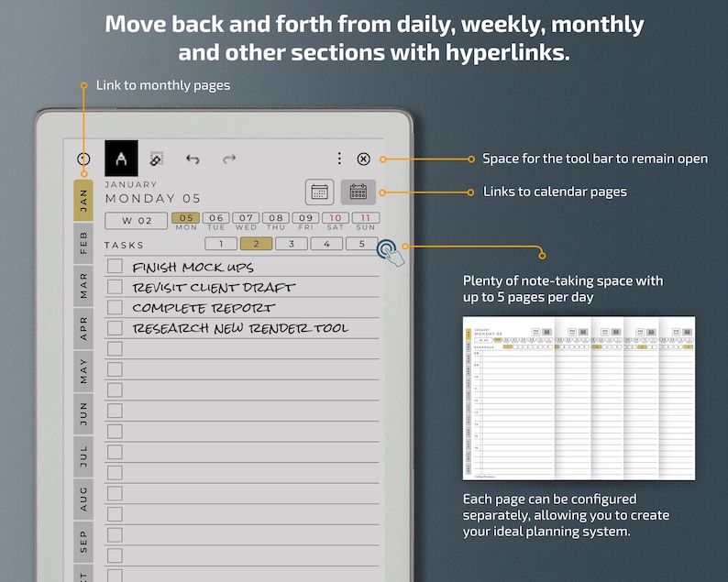
Task: Go to AUG monthly tab
Action: point(83,499)
